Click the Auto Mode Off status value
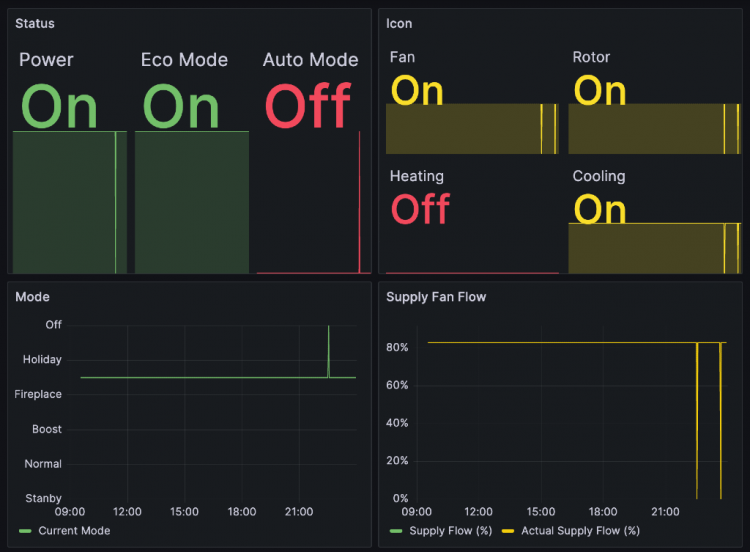Screen dimensions: 750x552 pyautogui.click(x=308, y=107)
